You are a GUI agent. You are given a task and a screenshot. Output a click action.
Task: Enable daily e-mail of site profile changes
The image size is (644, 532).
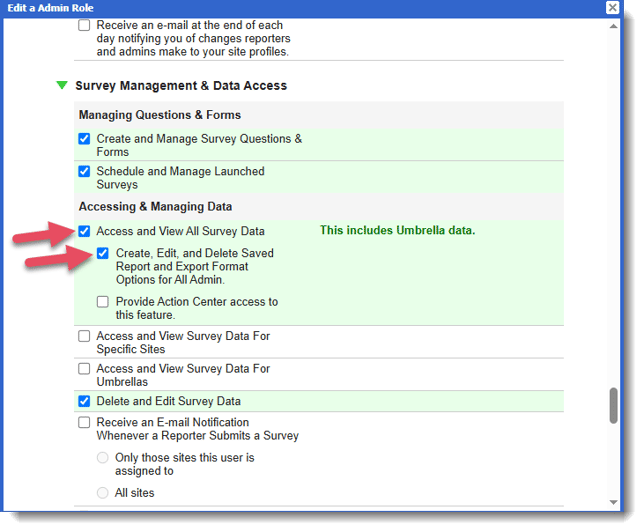pyautogui.click(x=84, y=25)
